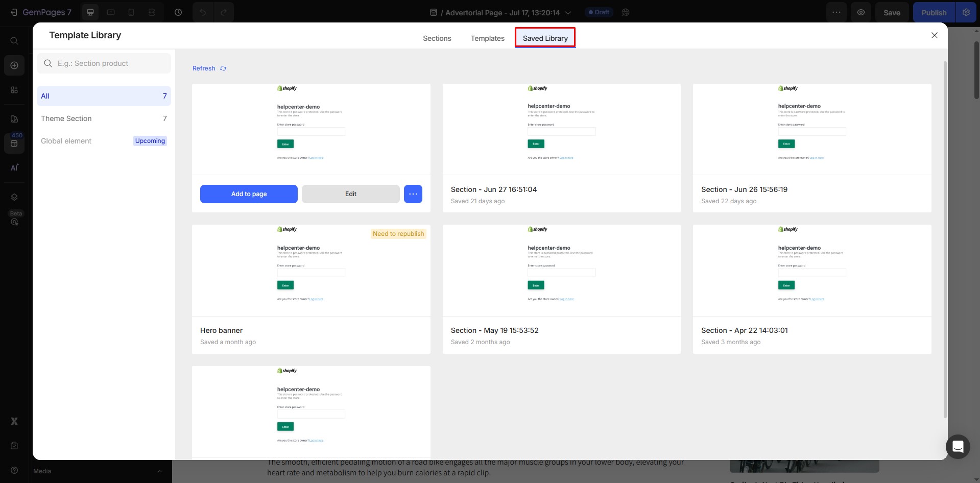980x483 pixels.
Task: Select the Hero banner saved section thumbnail
Action: 310,271
